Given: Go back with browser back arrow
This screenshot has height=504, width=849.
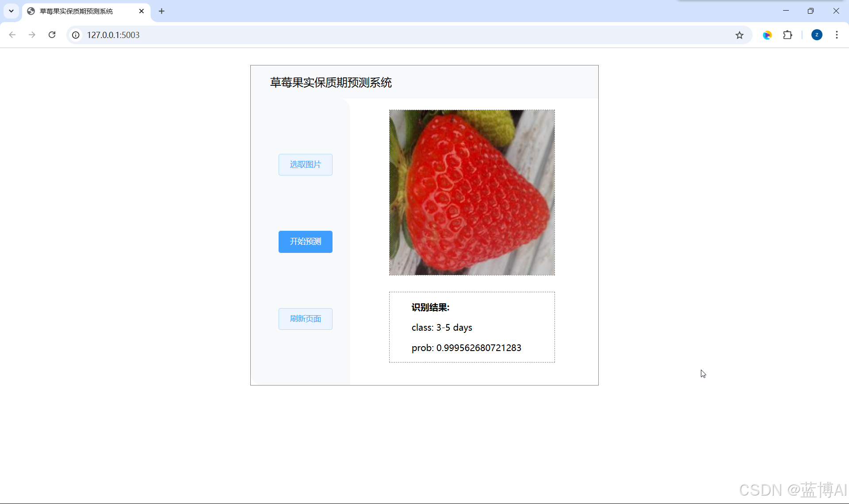Looking at the screenshot, I should tap(12, 35).
